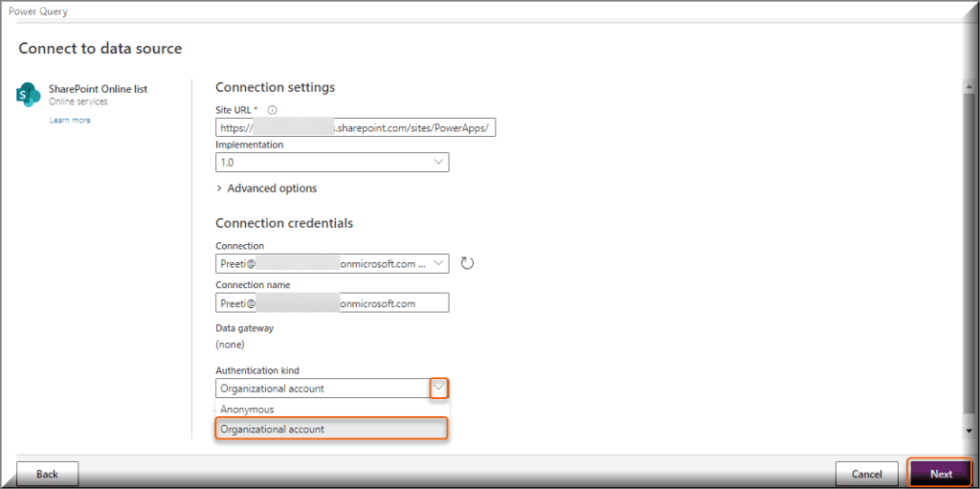Open the Learn more link
This screenshot has width=980, height=489.
(x=70, y=120)
